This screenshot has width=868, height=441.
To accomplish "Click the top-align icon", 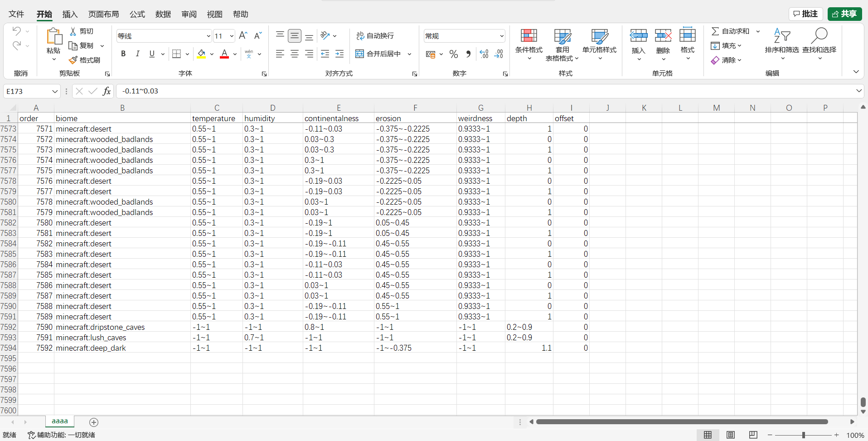I will (x=280, y=35).
